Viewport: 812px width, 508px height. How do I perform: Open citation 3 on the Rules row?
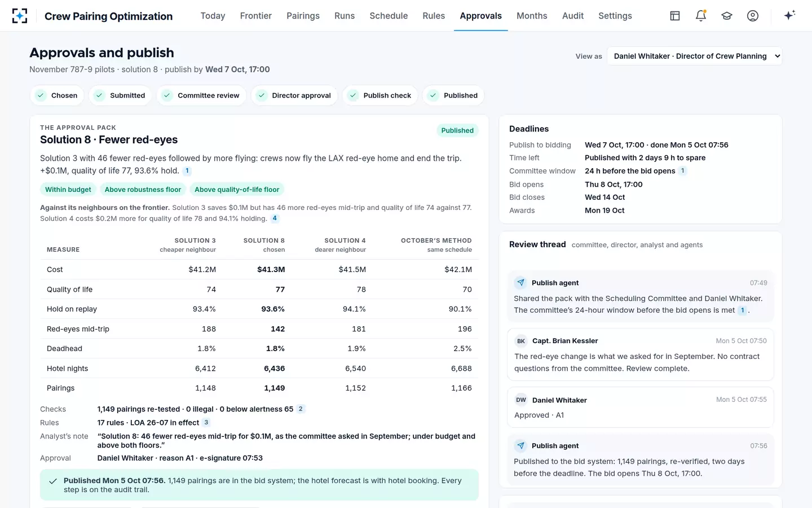coord(206,422)
